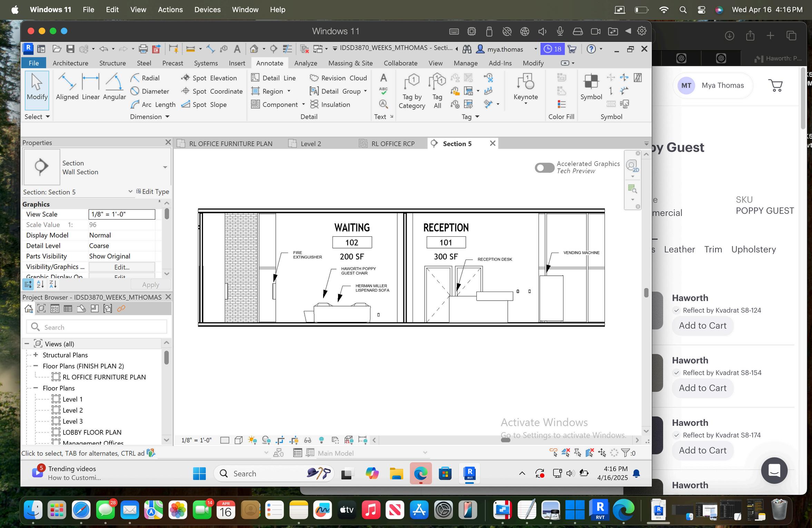Click the Windows Start button

(199, 473)
